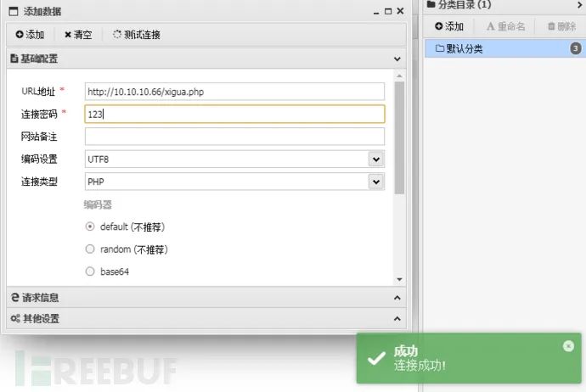Collapse the 基础配置 section
The height and width of the screenshot is (392, 586).
point(397,59)
